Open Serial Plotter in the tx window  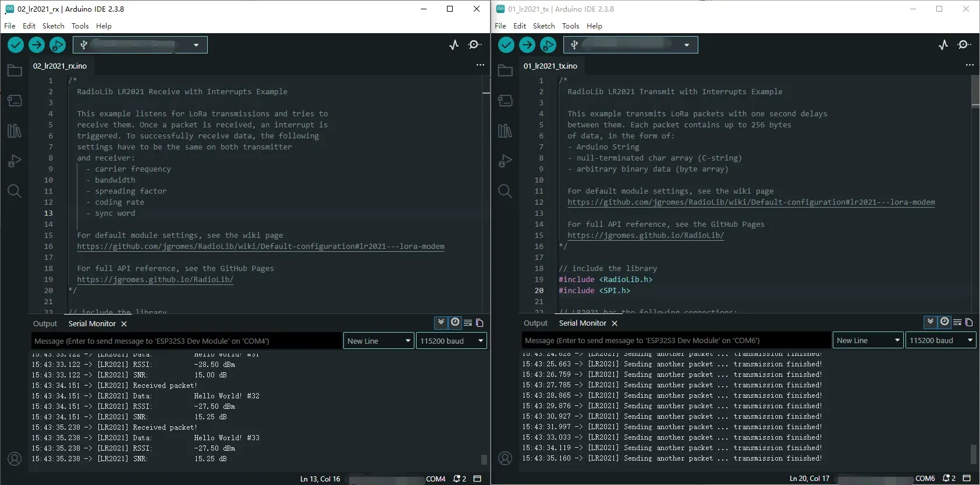pos(943,45)
